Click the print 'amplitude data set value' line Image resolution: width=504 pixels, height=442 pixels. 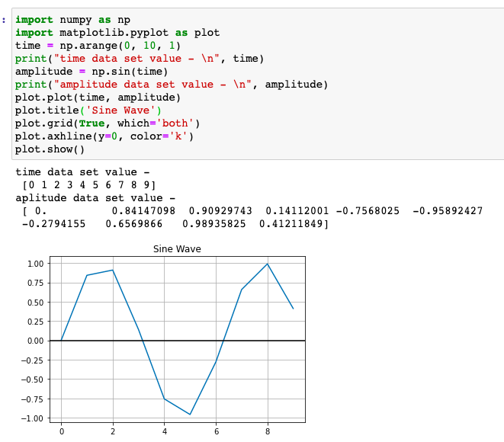pos(172,85)
